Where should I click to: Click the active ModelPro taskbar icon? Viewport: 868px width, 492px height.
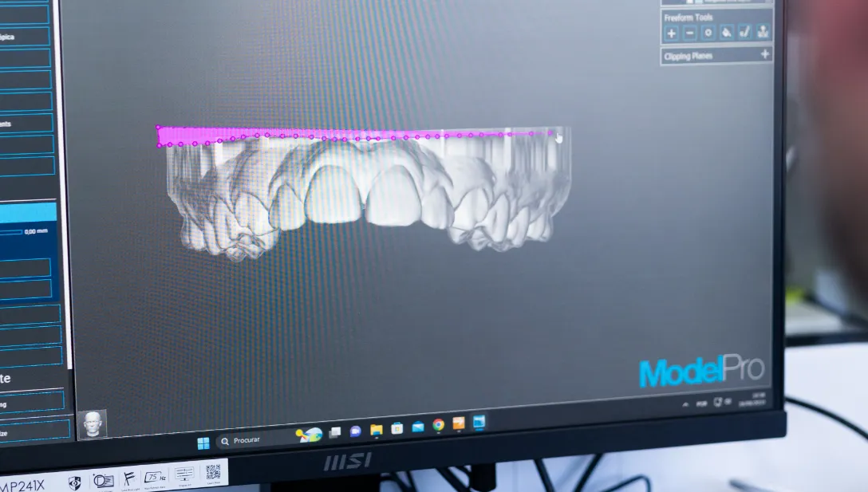479,423
